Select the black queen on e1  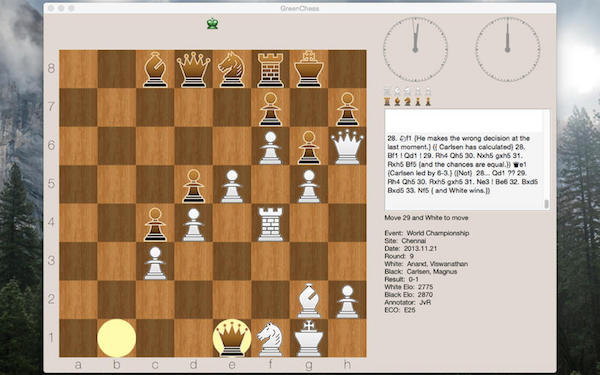pos(232,339)
